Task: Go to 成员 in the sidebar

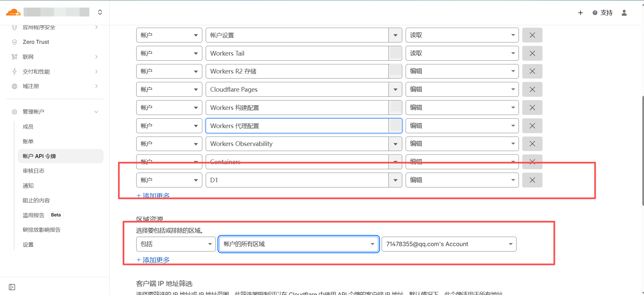Action: (28, 127)
